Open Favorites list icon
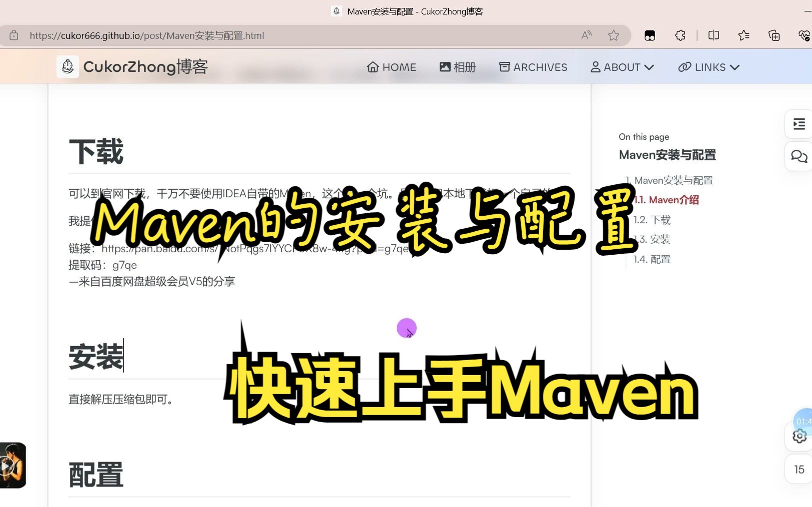This screenshot has width=812, height=507. pos(744,35)
